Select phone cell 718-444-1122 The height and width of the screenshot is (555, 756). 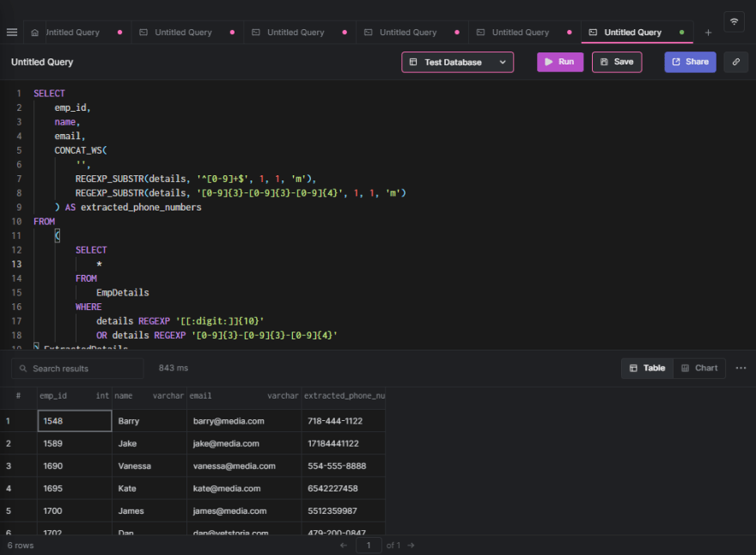click(x=344, y=421)
